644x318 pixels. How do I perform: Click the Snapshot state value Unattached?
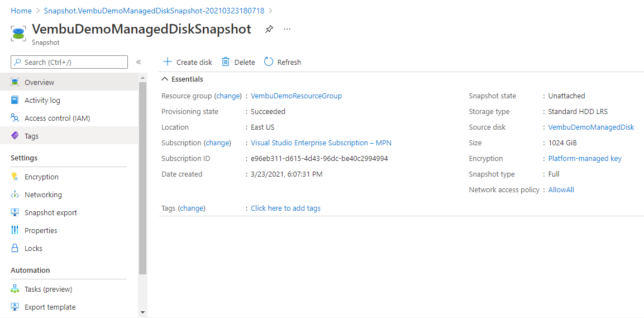566,96
